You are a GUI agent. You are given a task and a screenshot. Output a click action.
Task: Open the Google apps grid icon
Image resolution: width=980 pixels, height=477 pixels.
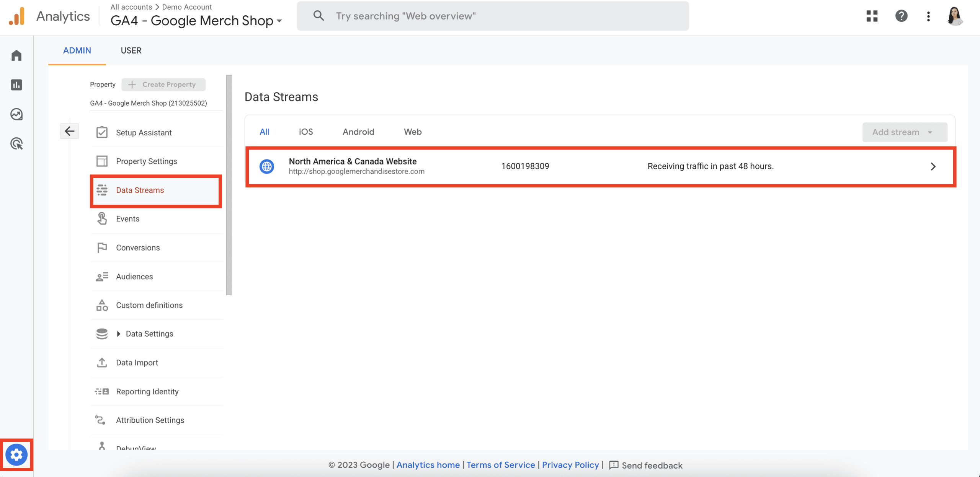point(872,16)
